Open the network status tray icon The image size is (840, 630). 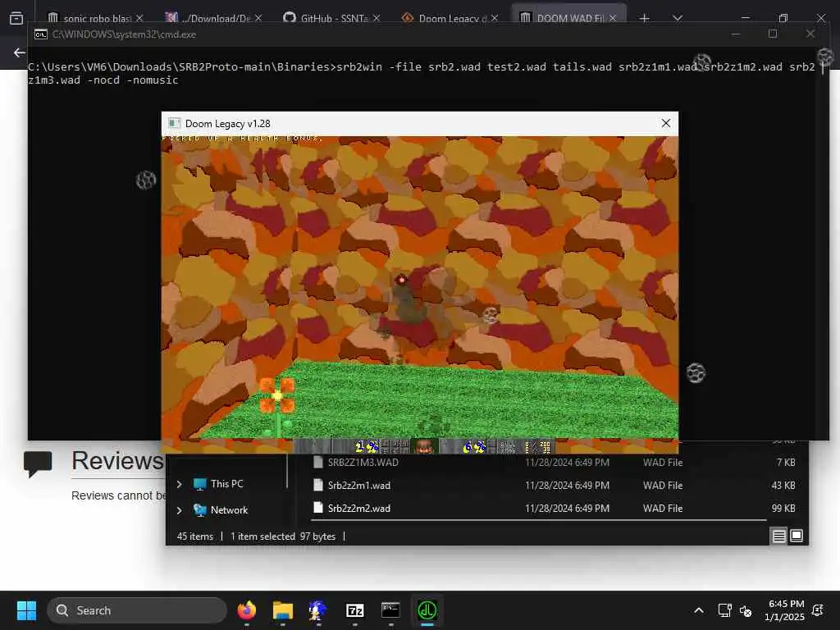point(724,610)
